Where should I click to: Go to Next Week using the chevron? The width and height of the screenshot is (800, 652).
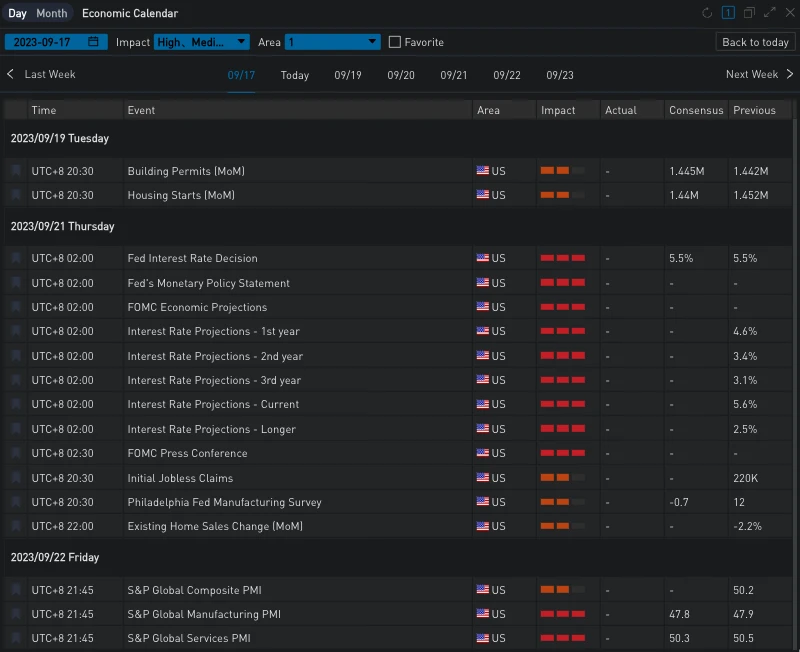(789, 74)
